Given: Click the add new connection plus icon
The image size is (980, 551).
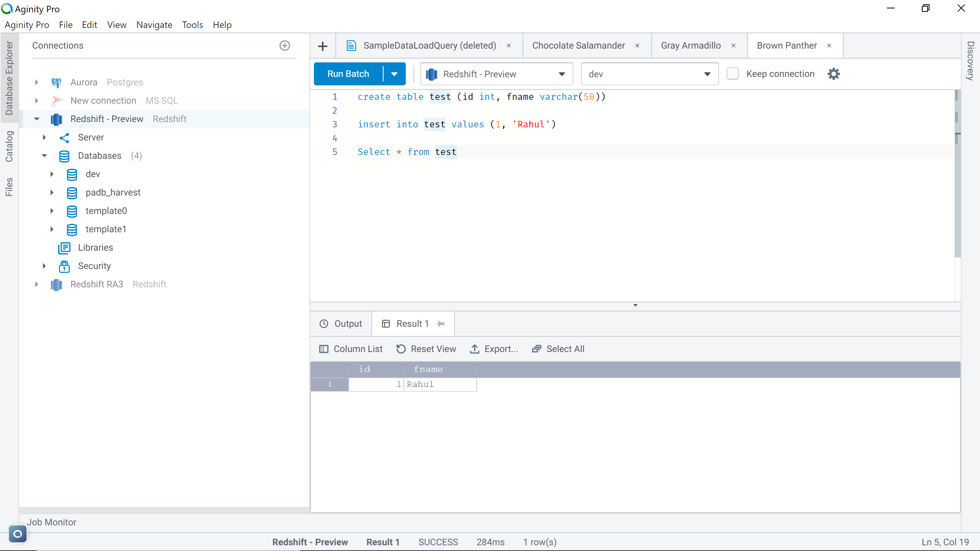Looking at the screenshot, I should point(284,46).
